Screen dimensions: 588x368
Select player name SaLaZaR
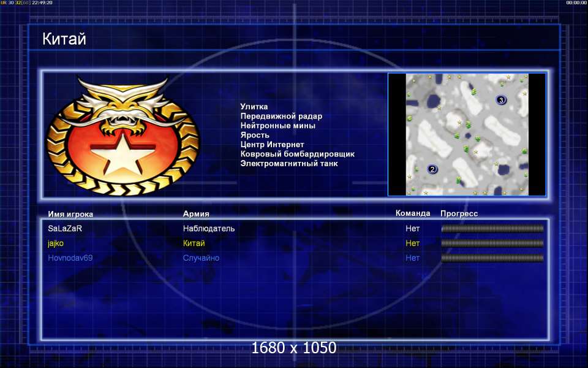click(65, 228)
